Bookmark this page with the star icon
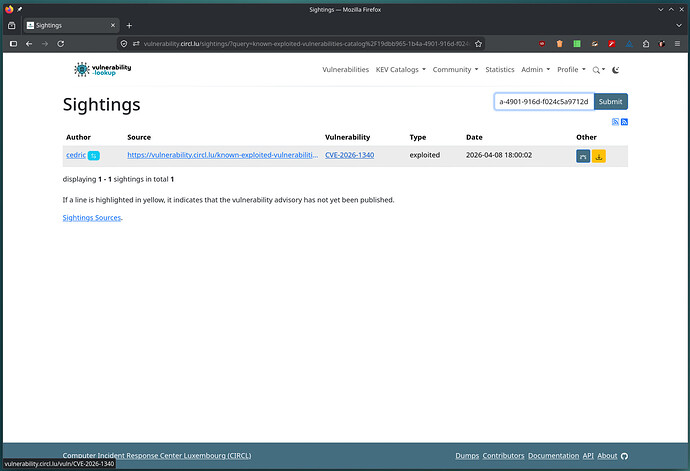Screen dimensions: 690x471 (479, 44)
